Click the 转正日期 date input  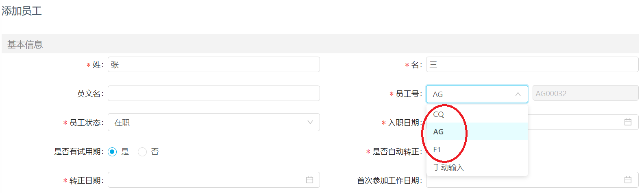tap(214, 180)
